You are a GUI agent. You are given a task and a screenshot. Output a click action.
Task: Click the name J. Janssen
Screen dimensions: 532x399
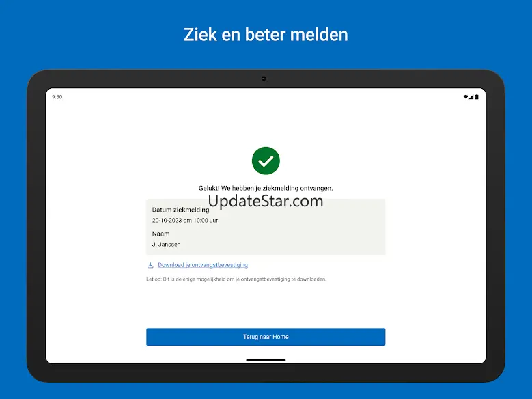[166, 244]
